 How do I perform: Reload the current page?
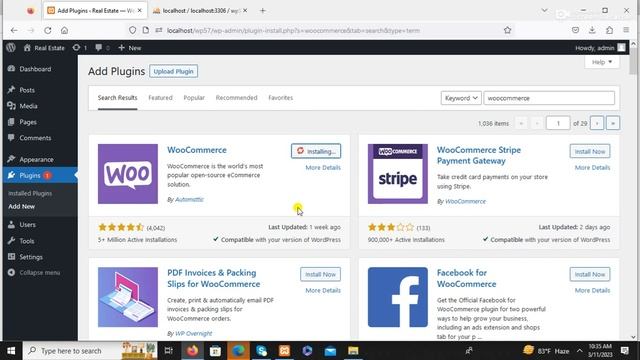click(48, 30)
